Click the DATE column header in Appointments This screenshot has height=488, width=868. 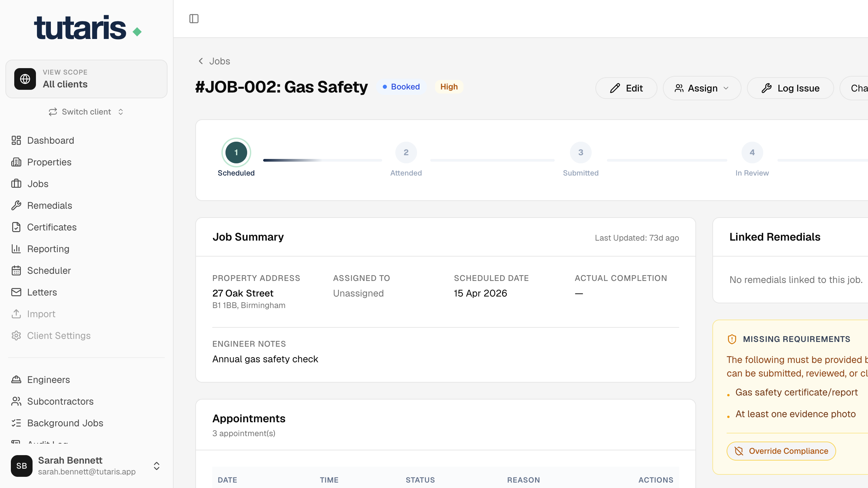tap(227, 480)
